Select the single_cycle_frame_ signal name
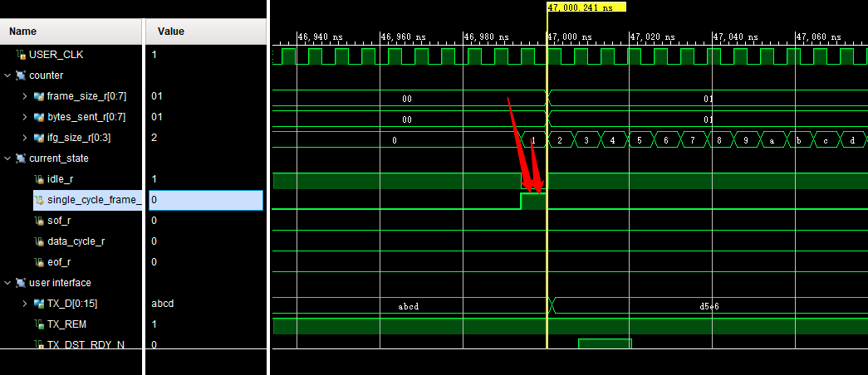The height and width of the screenshot is (375, 868). (94, 200)
